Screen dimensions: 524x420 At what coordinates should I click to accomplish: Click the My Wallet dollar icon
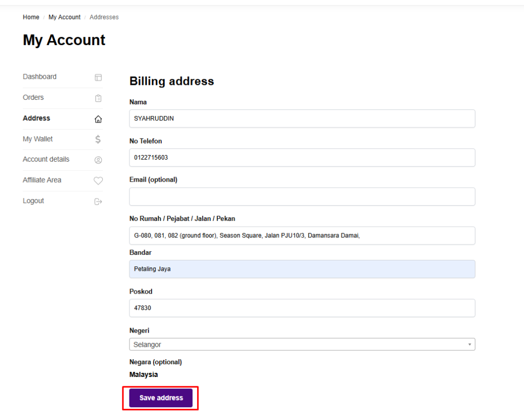tap(98, 139)
